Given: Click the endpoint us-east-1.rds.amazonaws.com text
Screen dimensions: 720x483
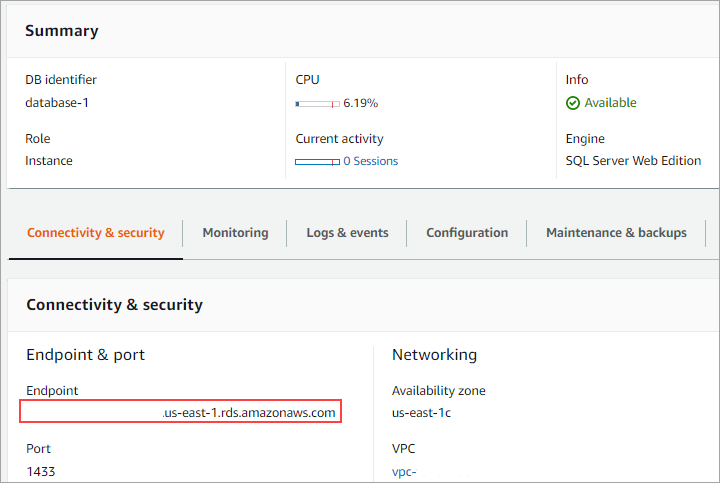Looking at the screenshot, I should (248, 412).
